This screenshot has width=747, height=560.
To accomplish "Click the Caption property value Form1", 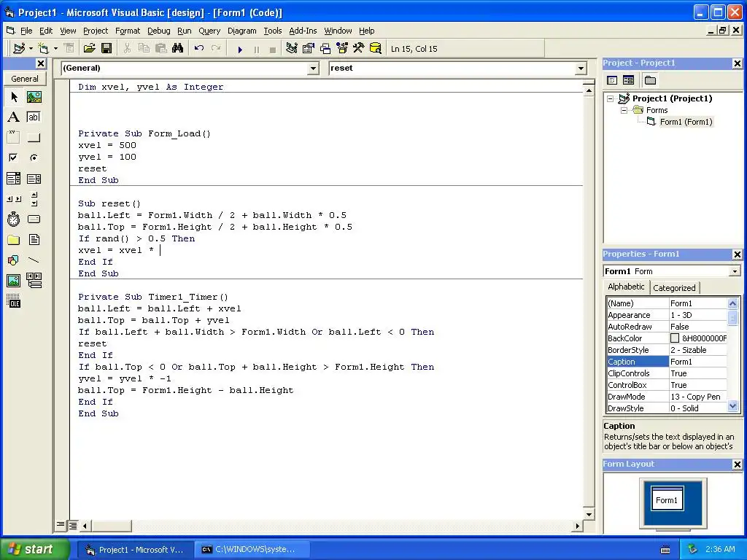I will tap(698, 362).
